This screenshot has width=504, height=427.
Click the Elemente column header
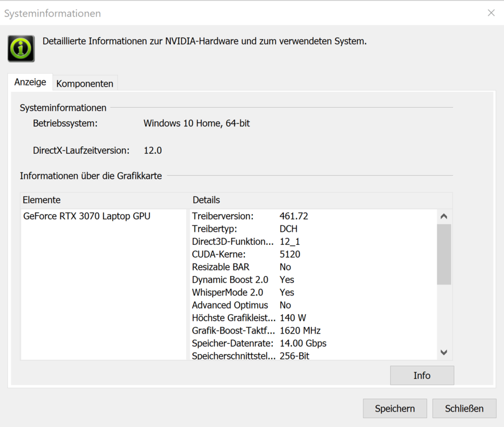pos(42,200)
